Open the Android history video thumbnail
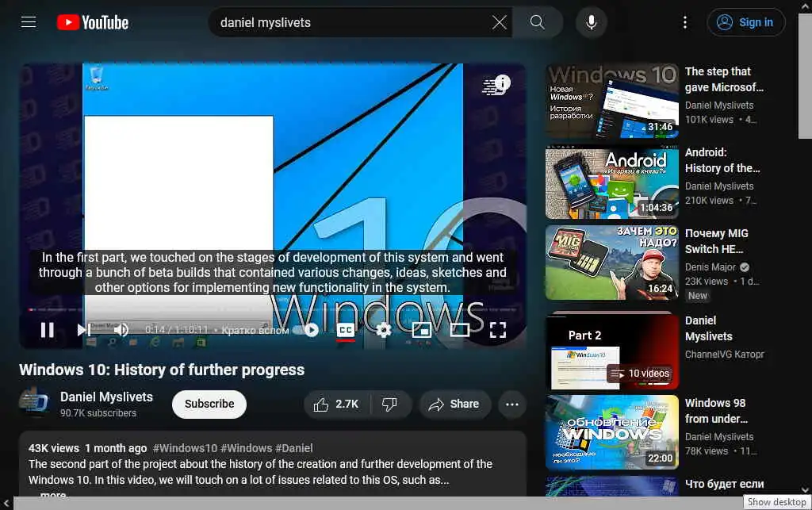This screenshot has height=510, width=812. tap(612, 182)
